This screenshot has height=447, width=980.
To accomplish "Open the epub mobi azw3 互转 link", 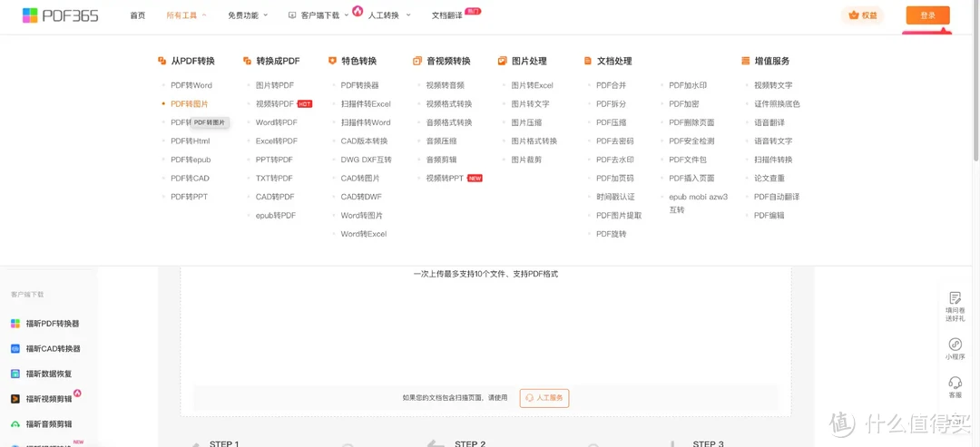I will [x=698, y=203].
